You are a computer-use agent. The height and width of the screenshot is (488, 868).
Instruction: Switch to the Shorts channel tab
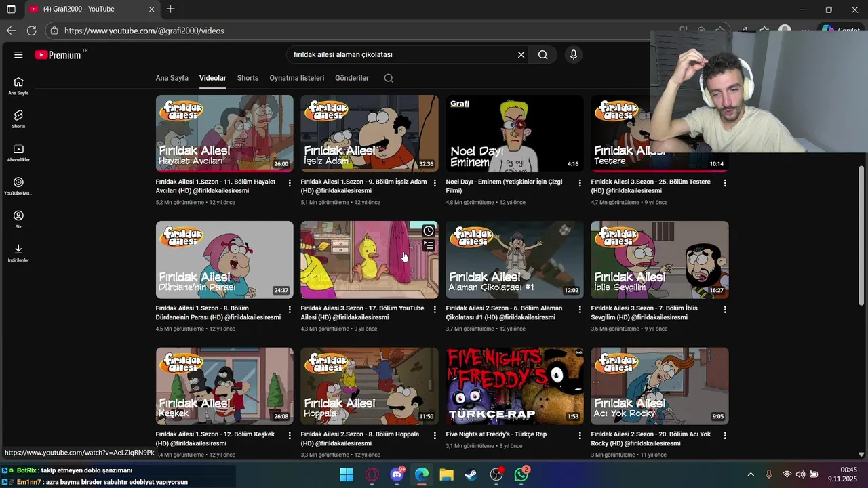tap(248, 78)
